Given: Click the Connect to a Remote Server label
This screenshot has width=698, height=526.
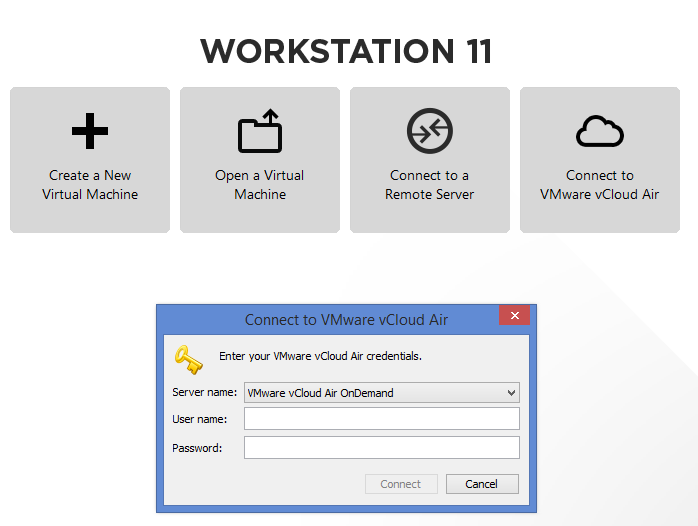Looking at the screenshot, I should click(x=430, y=185).
